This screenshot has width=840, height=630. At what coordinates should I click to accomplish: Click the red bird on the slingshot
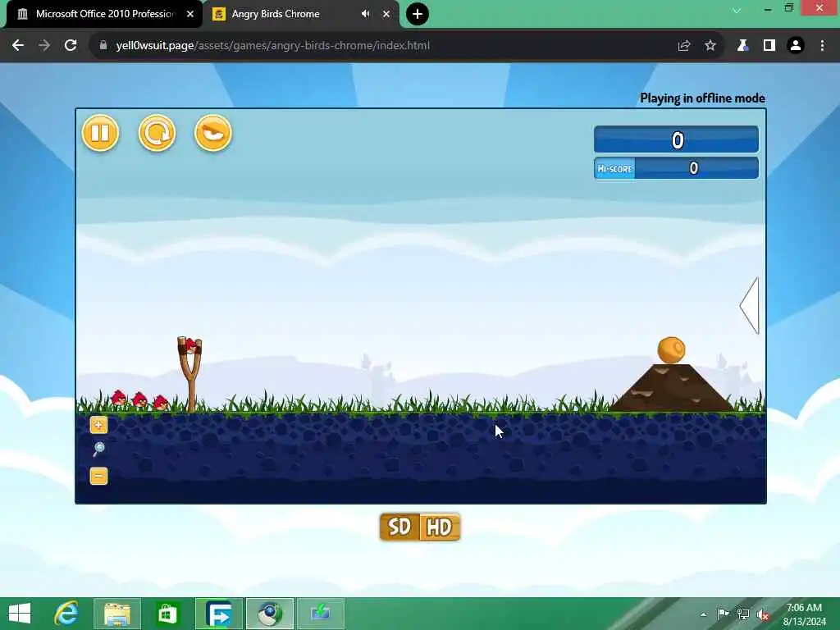(x=190, y=346)
